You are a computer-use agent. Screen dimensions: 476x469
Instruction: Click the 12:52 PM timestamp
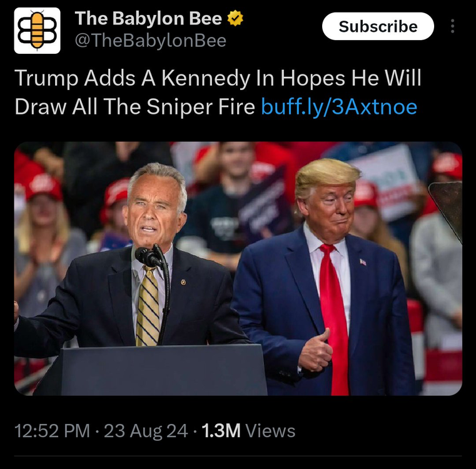pyautogui.click(x=52, y=431)
